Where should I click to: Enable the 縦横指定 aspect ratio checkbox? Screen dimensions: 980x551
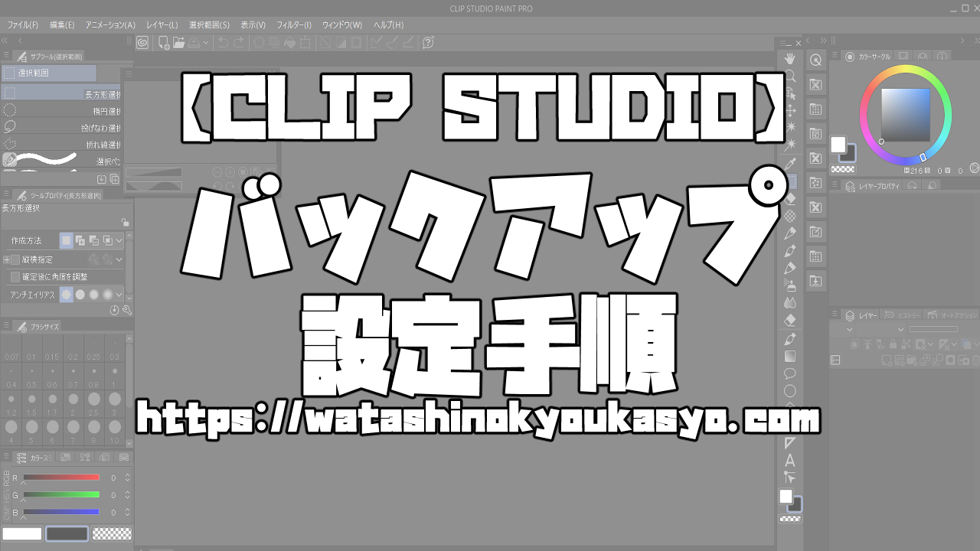15,260
